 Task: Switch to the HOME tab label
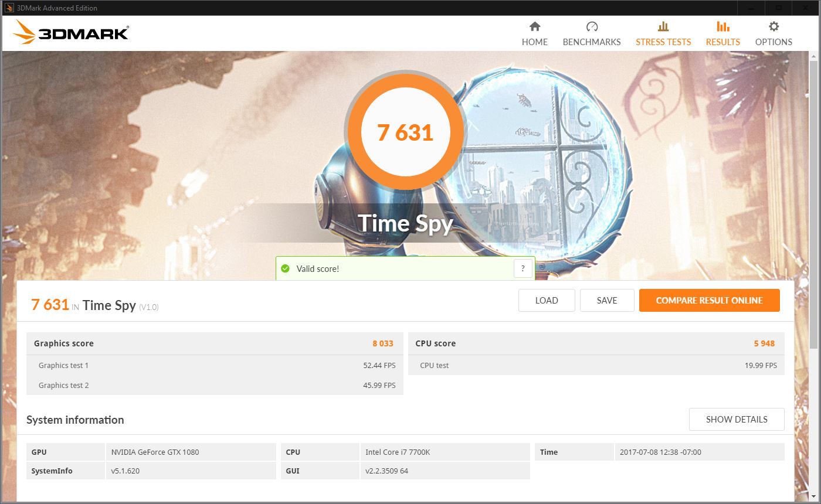click(x=535, y=42)
